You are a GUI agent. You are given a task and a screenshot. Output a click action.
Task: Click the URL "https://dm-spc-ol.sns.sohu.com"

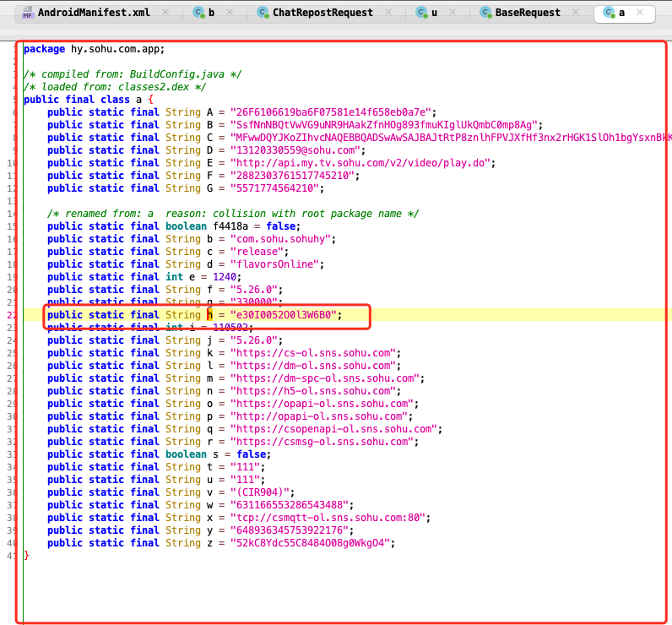(325, 378)
